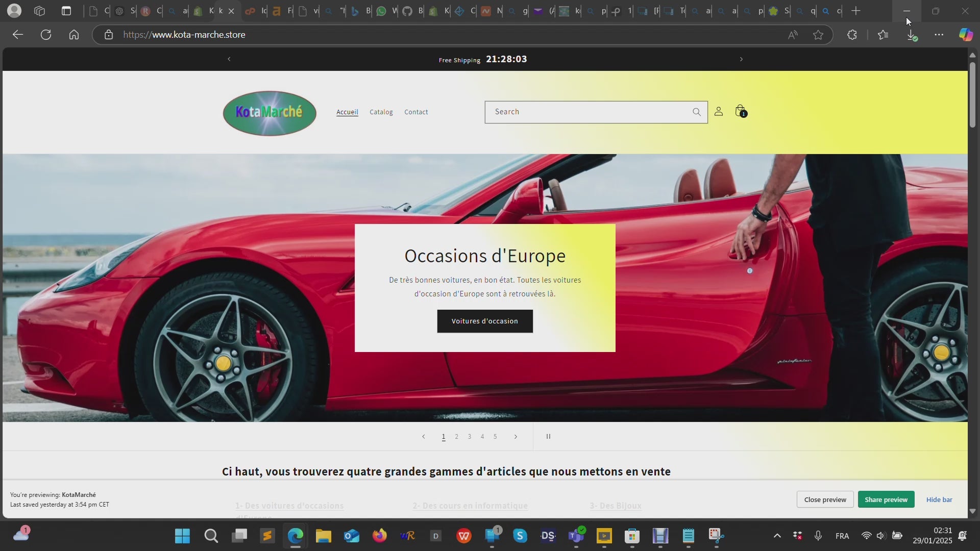Click the user account icon

(x=719, y=112)
